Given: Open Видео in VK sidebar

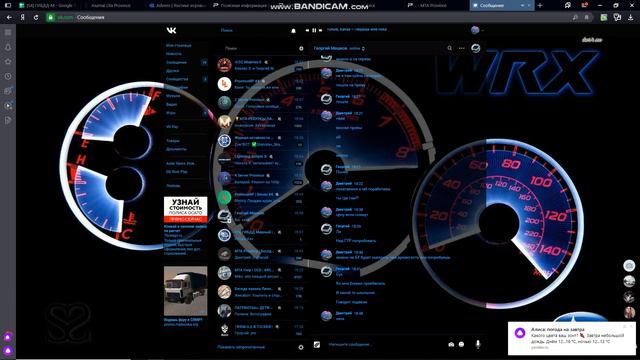Looking at the screenshot, I should (172, 104).
